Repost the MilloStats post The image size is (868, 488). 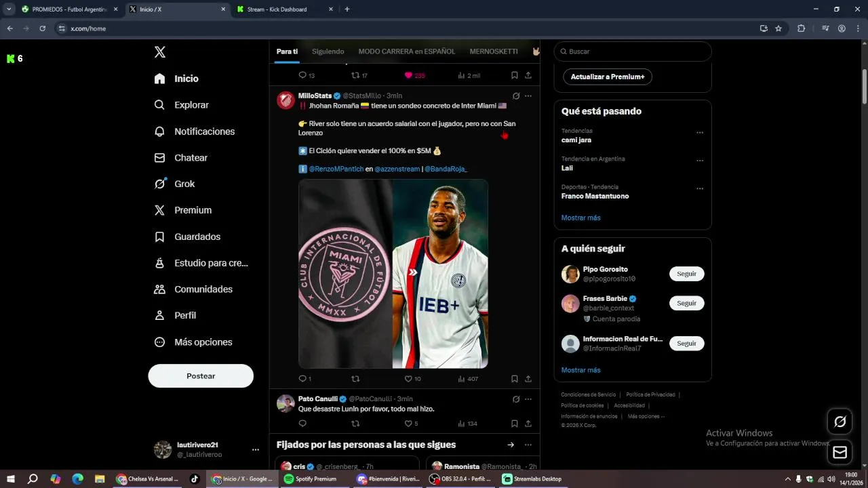pyautogui.click(x=355, y=379)
